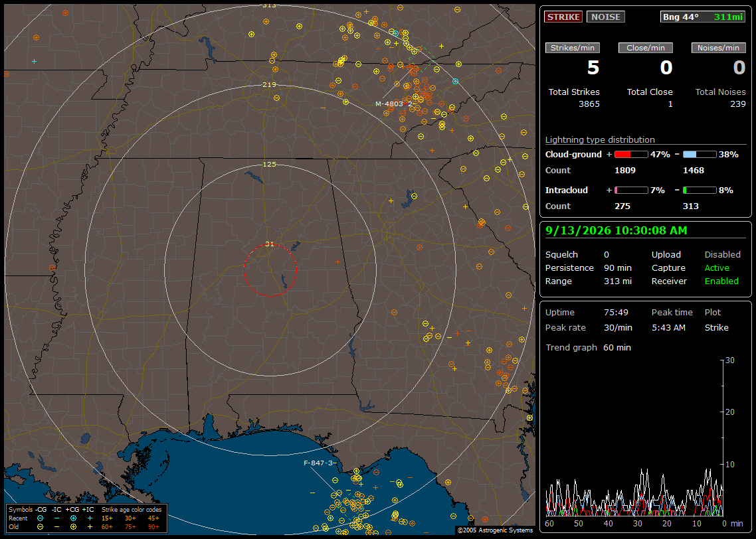
Task: Click the 219 range ring label
Action: [269, 84]
